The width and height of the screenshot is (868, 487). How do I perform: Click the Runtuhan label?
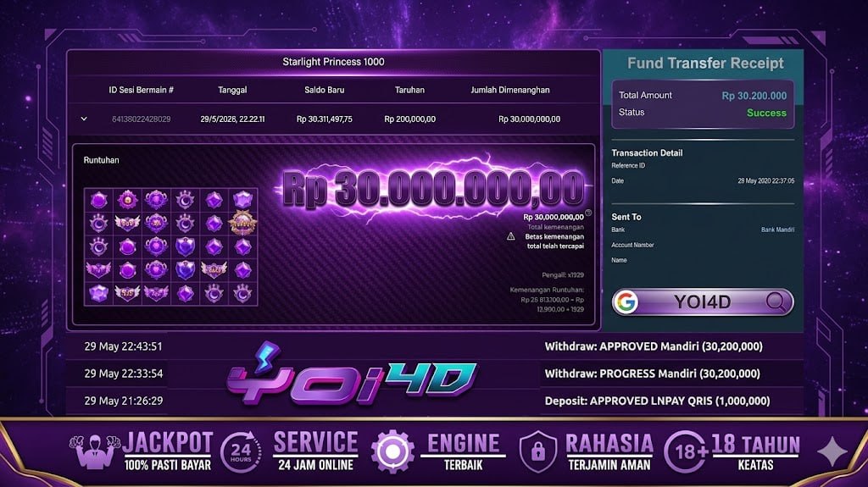click(102, 160)
